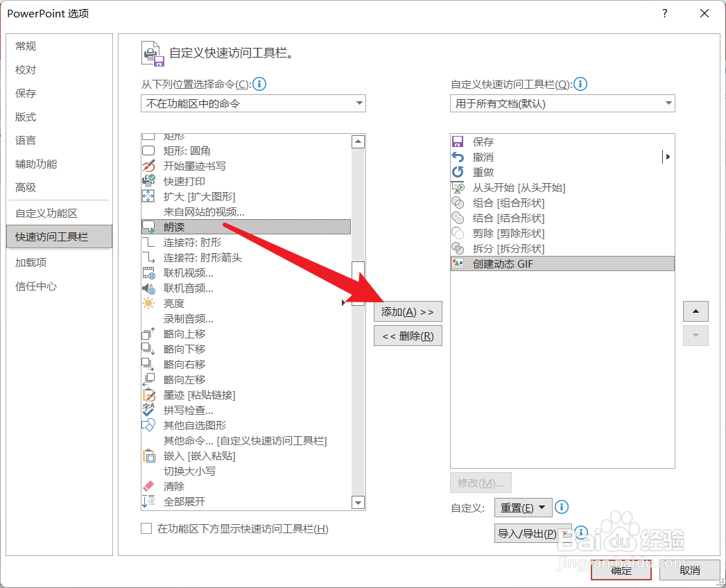Open the 重置(E) dropdown button
The image size is (726, 588).
524,508
